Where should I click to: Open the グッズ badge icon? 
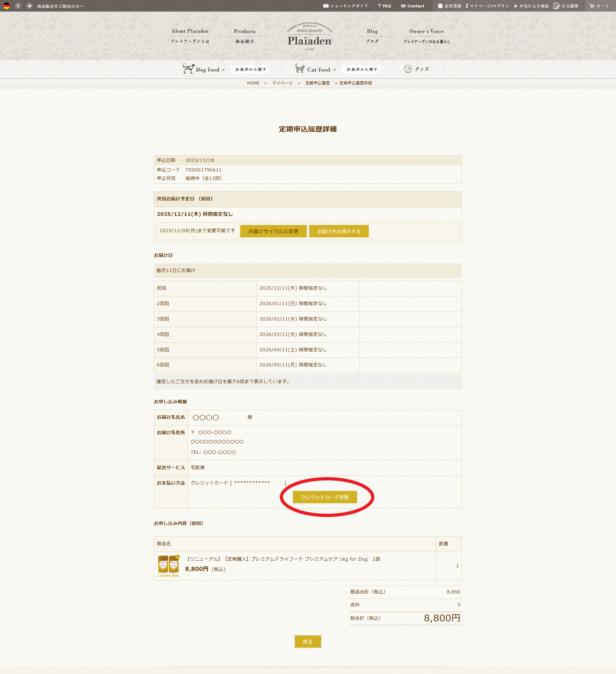(x=408, y=69)
